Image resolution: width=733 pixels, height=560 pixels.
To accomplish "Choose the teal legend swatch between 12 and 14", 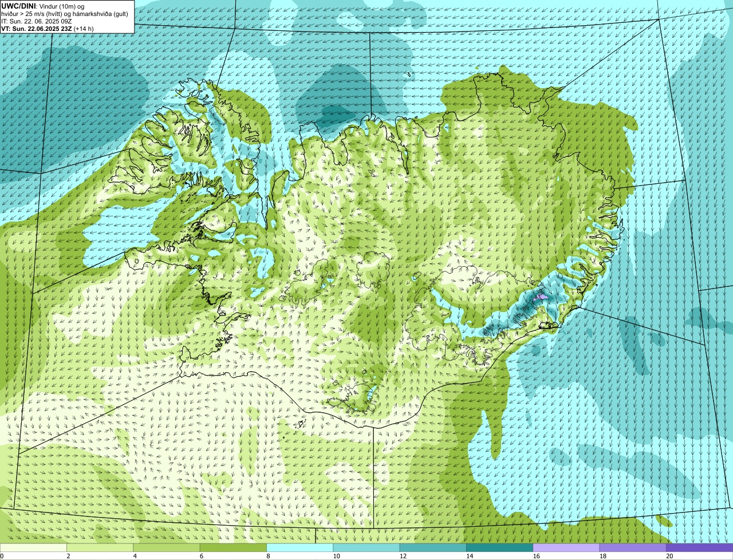I will tap(433, 547).
